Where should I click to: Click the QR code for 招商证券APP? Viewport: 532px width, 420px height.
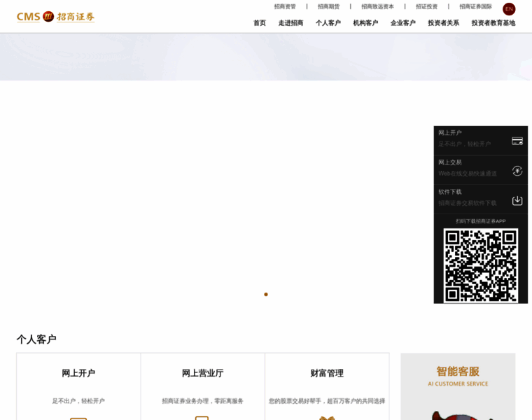click(481, 265)
